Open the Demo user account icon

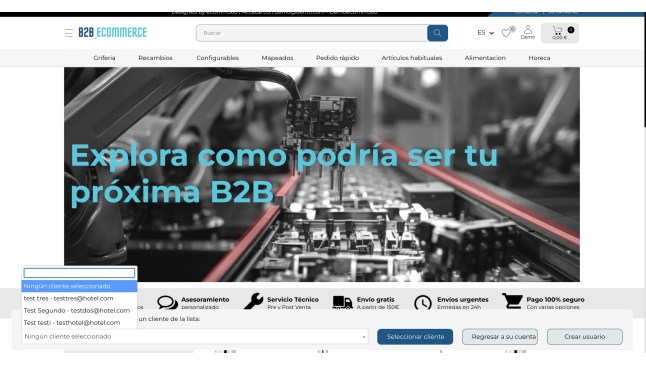[528, 32]
